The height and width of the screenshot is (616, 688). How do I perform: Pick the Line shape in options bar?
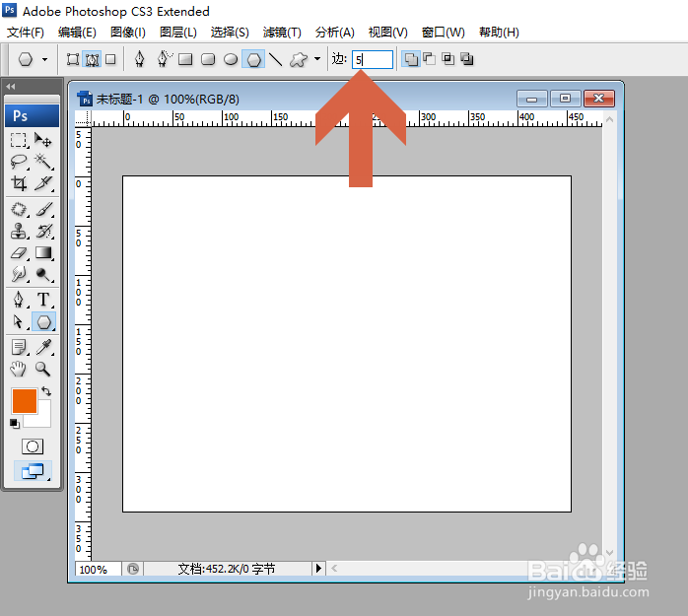tap(275, 59)
